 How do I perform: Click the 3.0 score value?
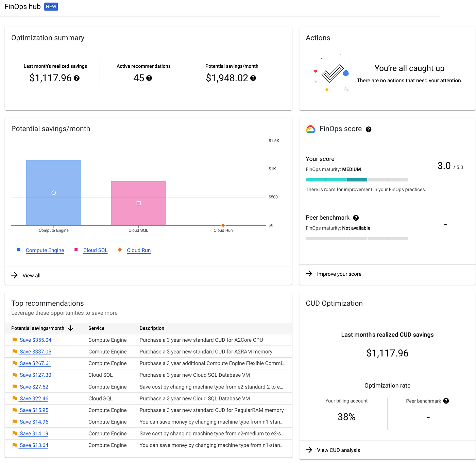pyautogui.click(x=444, y=166)
